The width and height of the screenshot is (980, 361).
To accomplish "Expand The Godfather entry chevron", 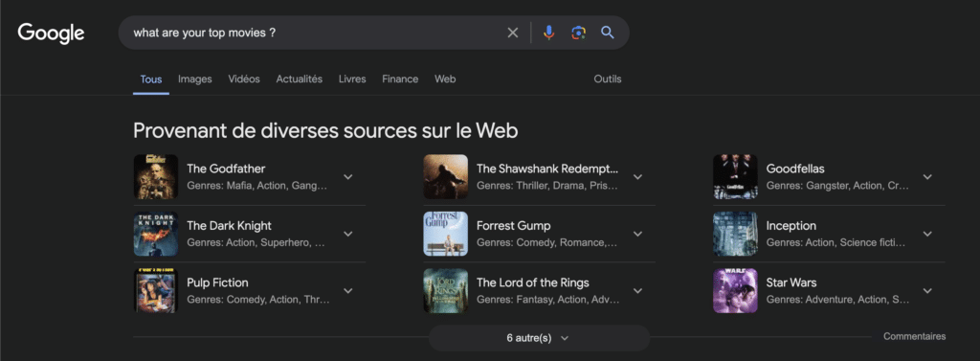I will click(x=348, y=177).
